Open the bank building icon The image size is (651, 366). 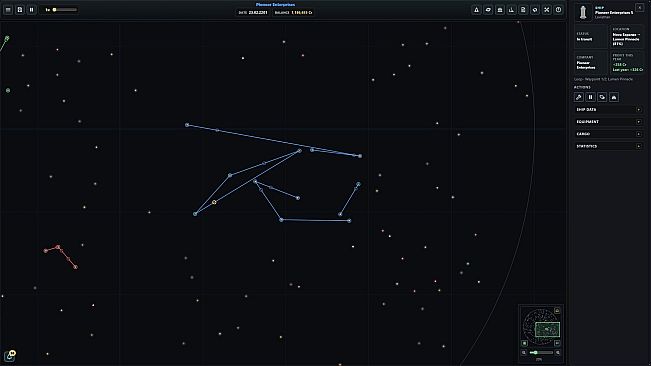(500, 10)
